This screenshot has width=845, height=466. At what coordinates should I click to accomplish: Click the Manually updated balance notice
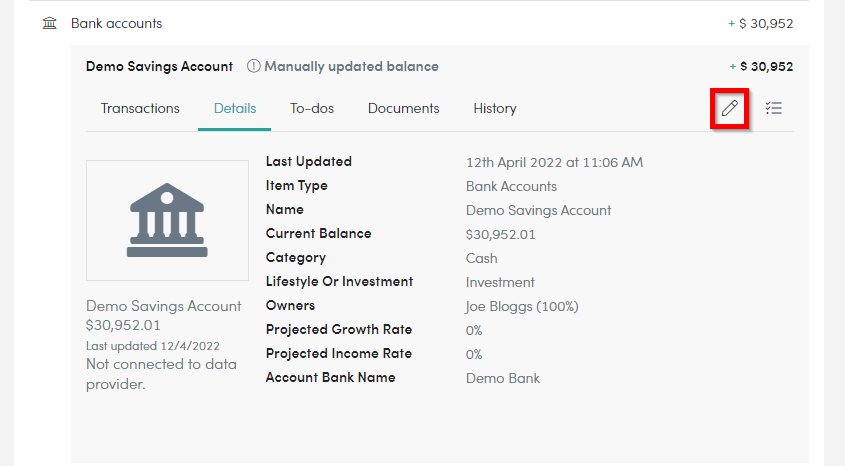pyautogui.click(x=351, y=66)
